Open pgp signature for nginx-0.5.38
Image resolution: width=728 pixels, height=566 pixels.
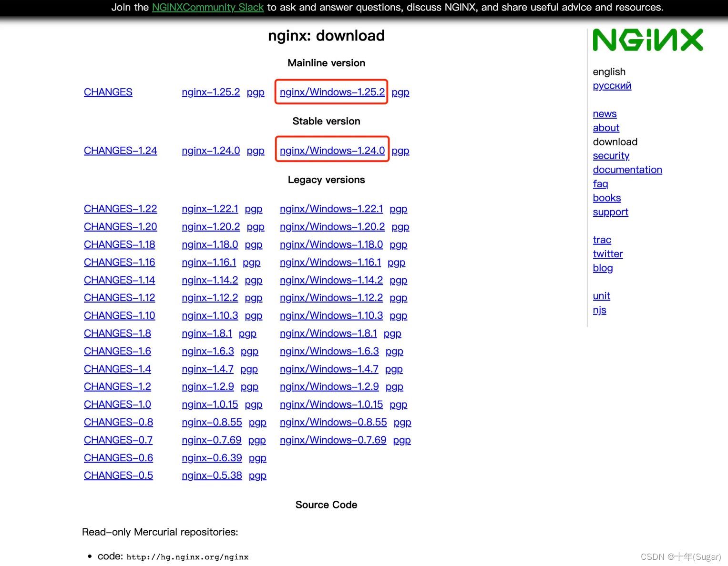(257, 476)
